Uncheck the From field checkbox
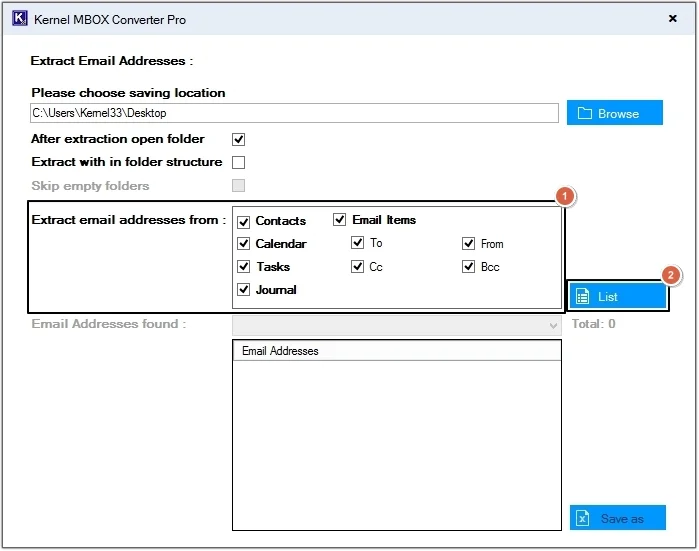 [x=469, y=244]
